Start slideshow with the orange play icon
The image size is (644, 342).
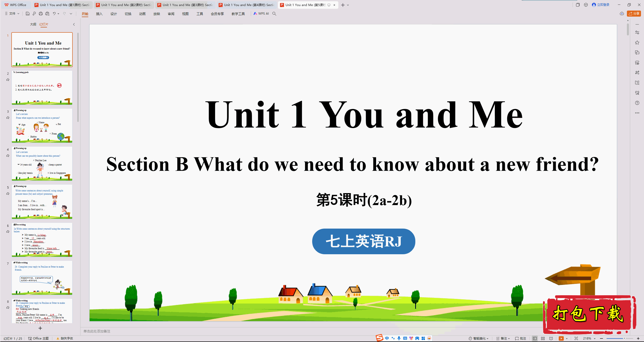[x=561, y=338]
